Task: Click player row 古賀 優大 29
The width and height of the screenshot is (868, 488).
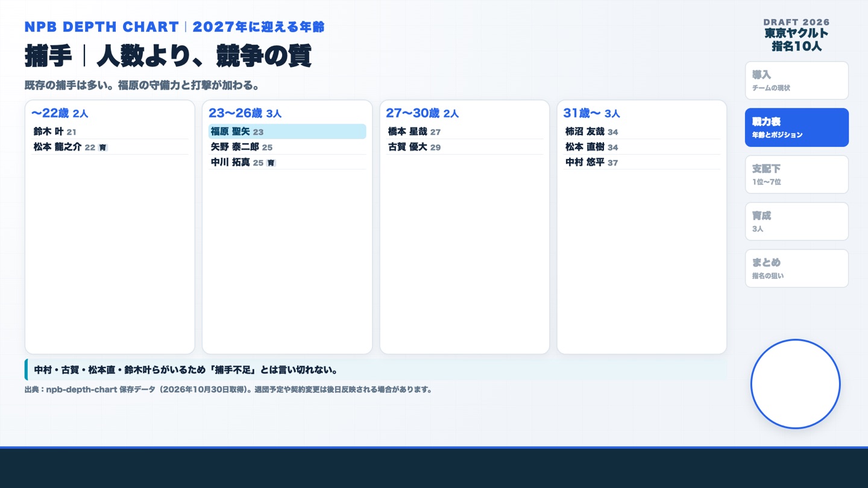Action: click(x=464, y=147)
